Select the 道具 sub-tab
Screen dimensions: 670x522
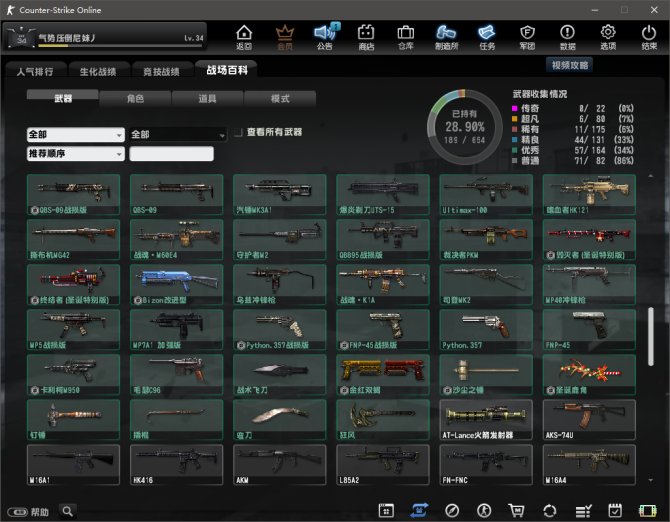click(207, 98)
